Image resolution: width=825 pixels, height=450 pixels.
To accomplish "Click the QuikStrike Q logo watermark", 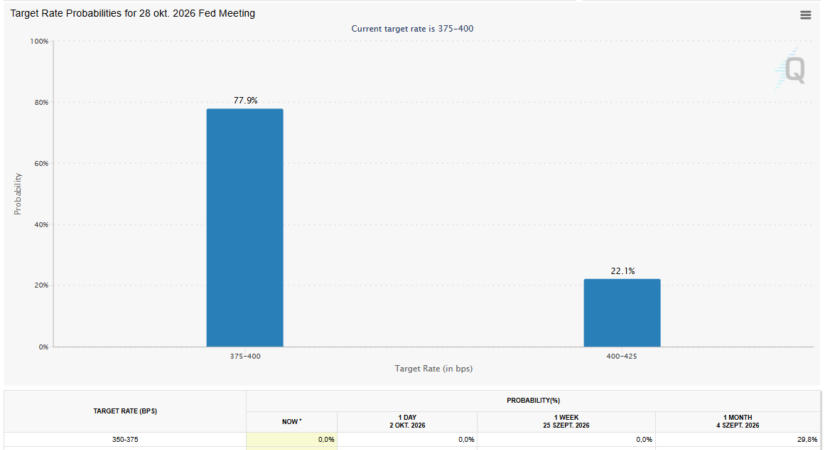I will [x=791, y=68].
